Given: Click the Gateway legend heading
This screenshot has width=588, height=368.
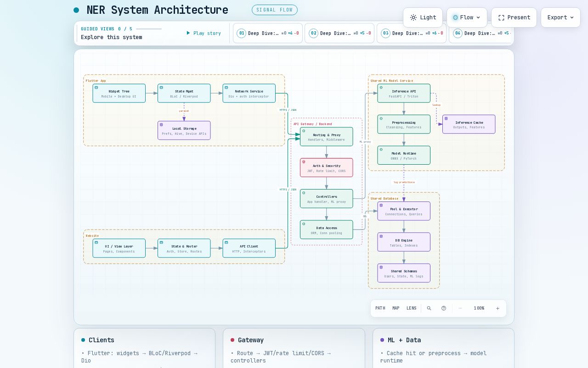Looking at the screenshot, I should pyautogui.click(x=251, y=340).
